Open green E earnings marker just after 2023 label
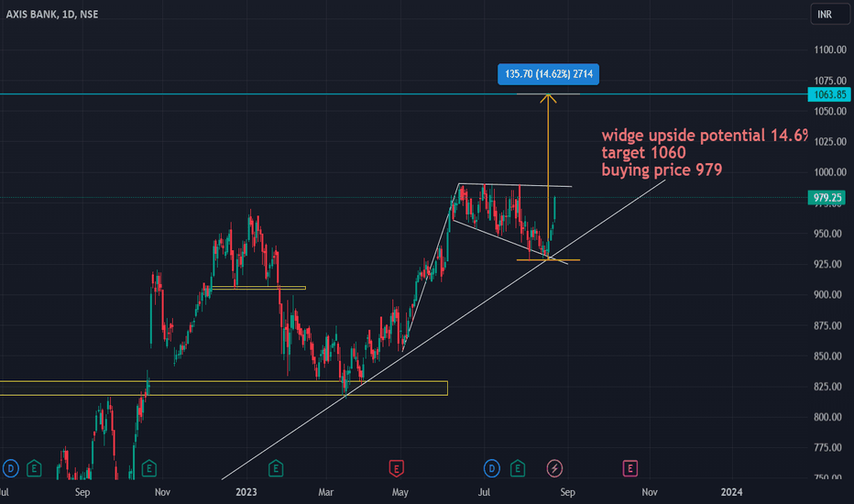 coord(276,468)
